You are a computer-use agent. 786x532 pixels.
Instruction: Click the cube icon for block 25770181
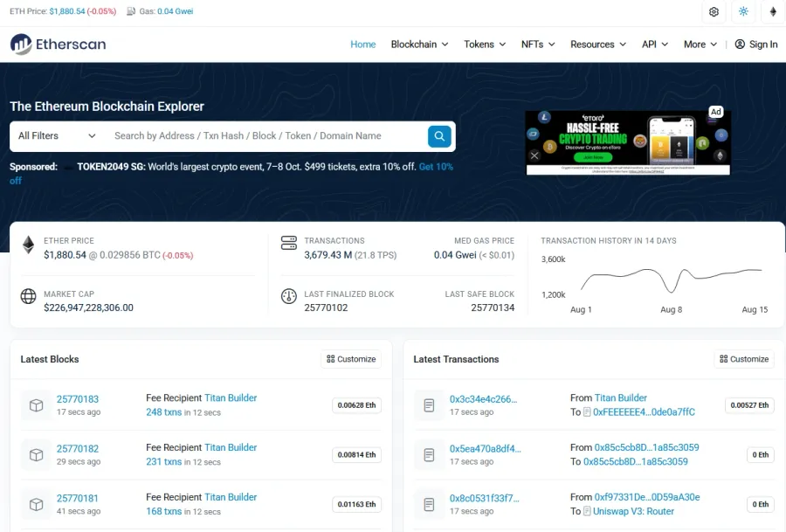pos(36,504)
